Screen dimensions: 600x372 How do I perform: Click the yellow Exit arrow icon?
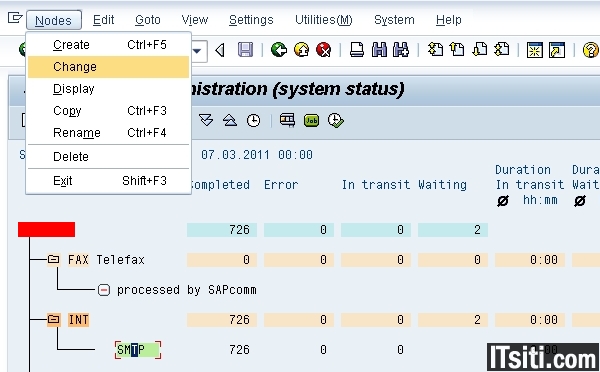(x=302, y=50)
